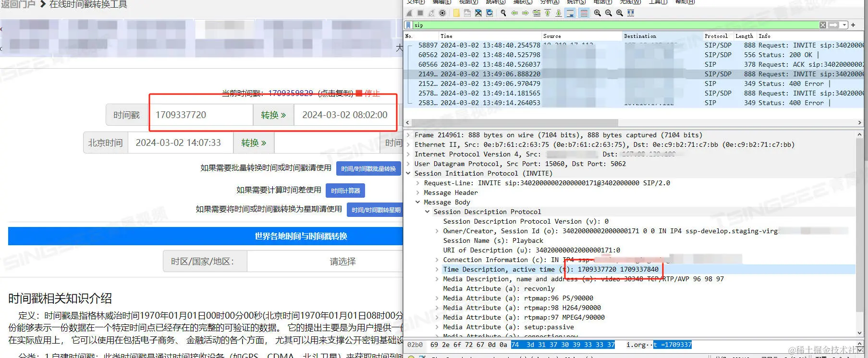Stop the running capture in Wireshark toolbar
The width and height of the screenshot is (868, 358).
[x=420, y=13]
